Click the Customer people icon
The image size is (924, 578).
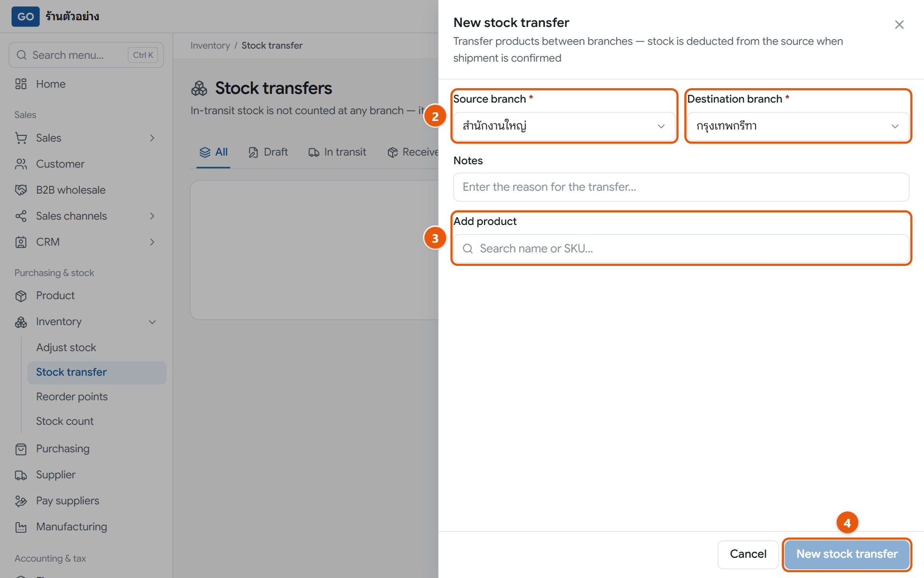(21, 164)
